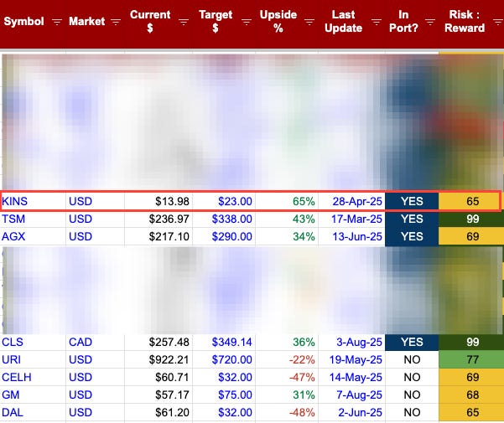504x423 pixels.
Task: Select CLS current price $257.48
Action: tap(158, 342)
